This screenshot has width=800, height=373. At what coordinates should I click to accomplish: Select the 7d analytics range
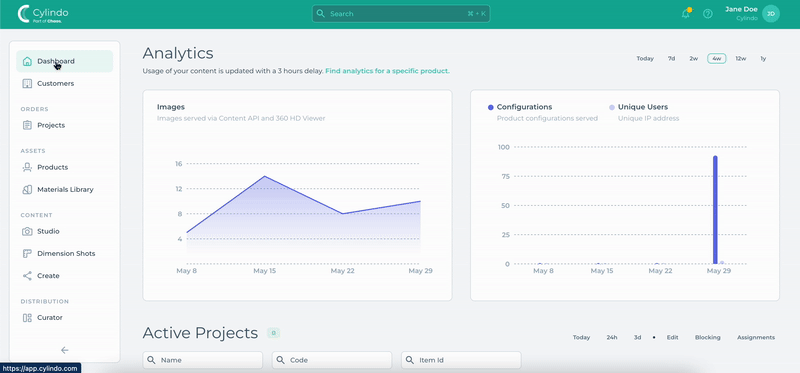click(671, 59)
